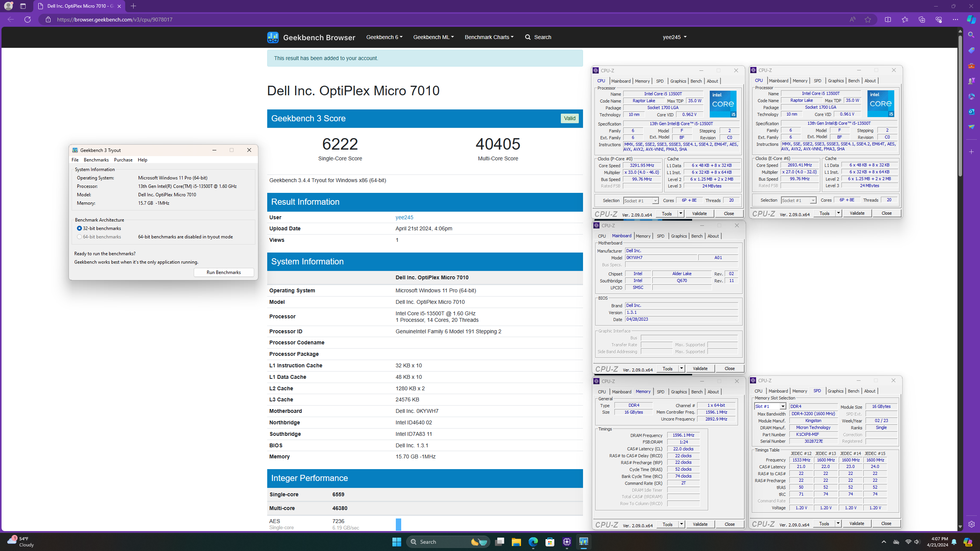Expand the Geekbench 6 dropdown menu
980x551 pixels.
pyautogui.click(x=384, y=37)
